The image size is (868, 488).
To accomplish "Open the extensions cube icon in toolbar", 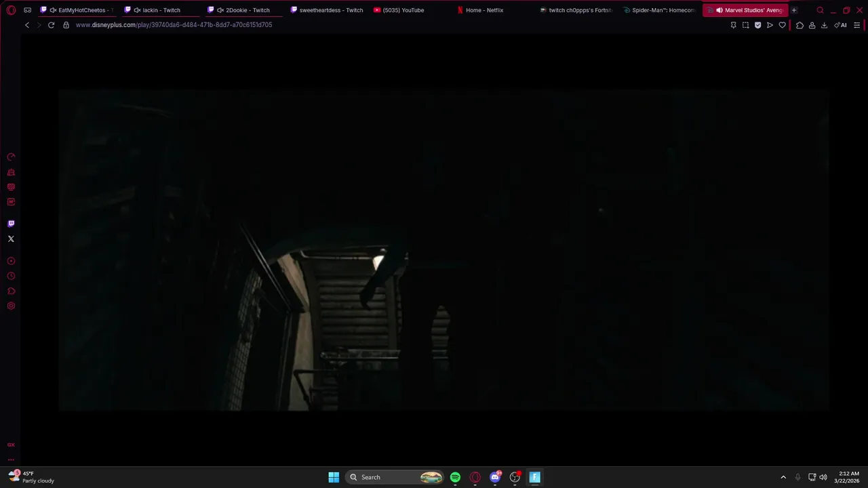I will [800, 25].
